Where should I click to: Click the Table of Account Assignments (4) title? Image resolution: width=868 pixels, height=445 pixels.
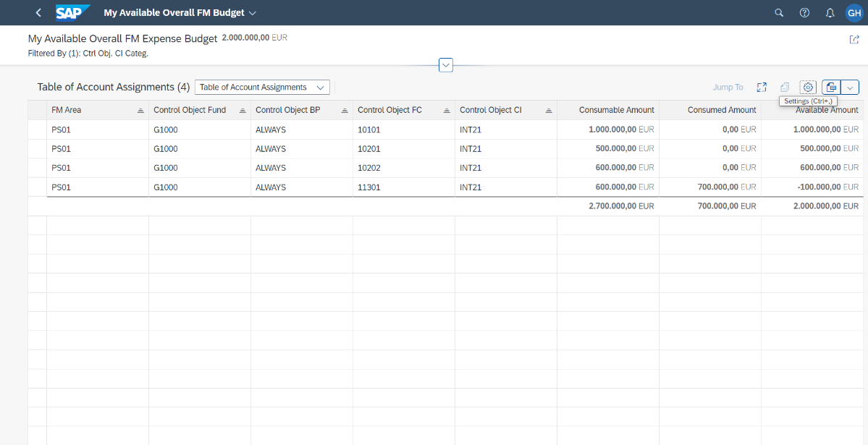click(114, 87)
